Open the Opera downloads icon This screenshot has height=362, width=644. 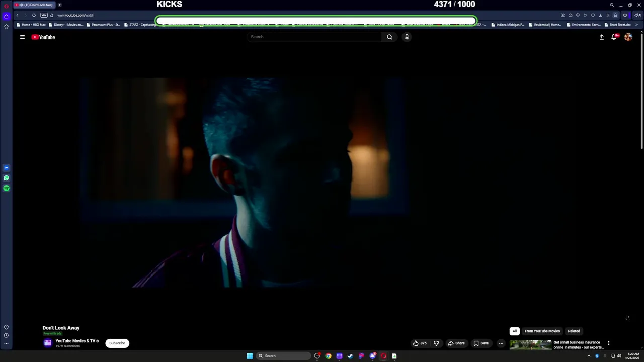coord(600,15)
